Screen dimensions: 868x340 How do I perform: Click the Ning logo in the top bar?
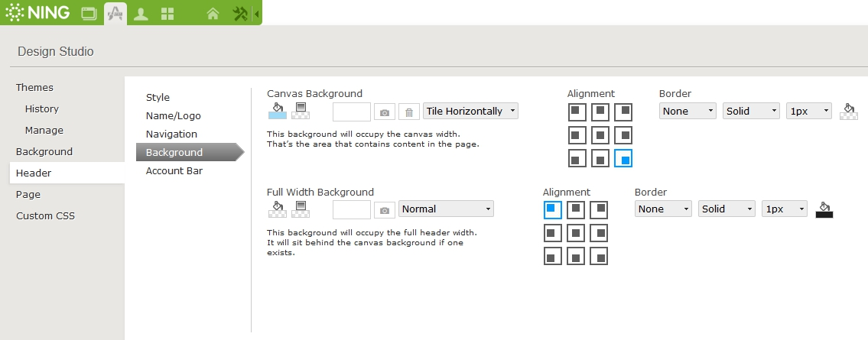pyautogui.click(x=37, y=12)
